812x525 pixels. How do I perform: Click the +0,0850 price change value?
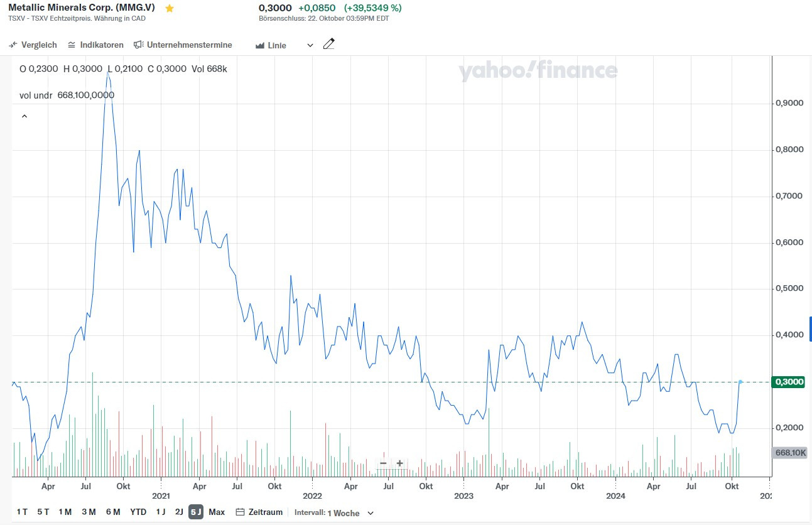click(x=317, y=8)
